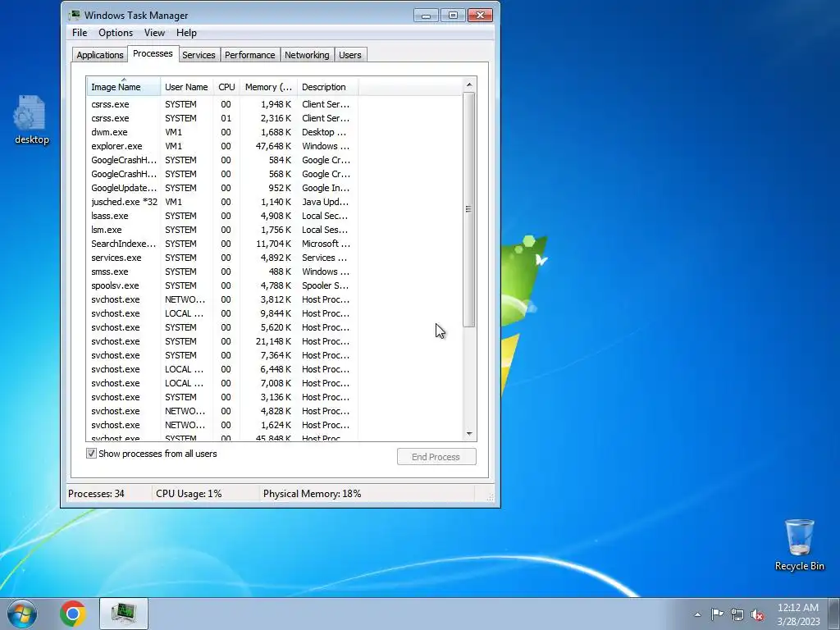Select the dwm.exe process row
This screenshot has height=630, width=840.
point(222,132)
